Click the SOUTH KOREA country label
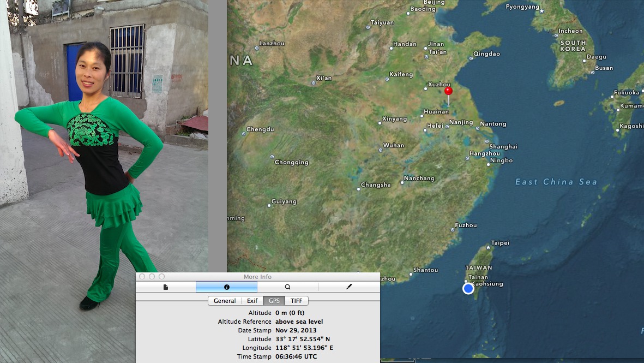 pyautogui.click(x=573, y=46)
